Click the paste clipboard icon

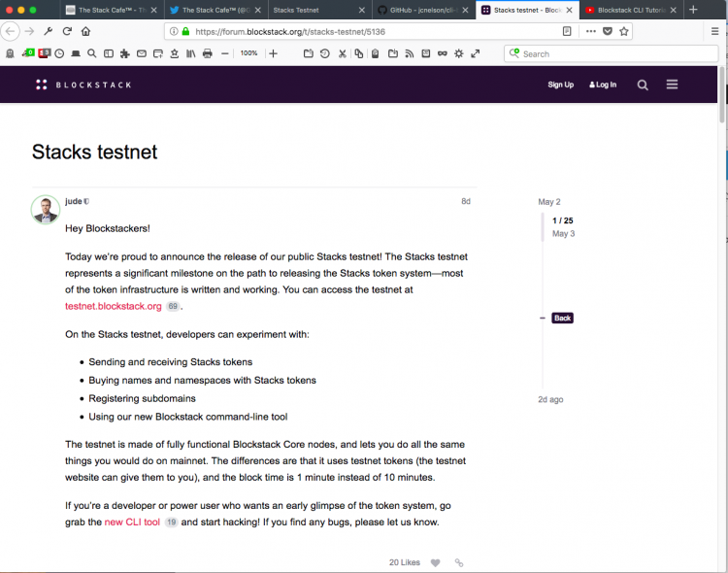click(375, 53)
